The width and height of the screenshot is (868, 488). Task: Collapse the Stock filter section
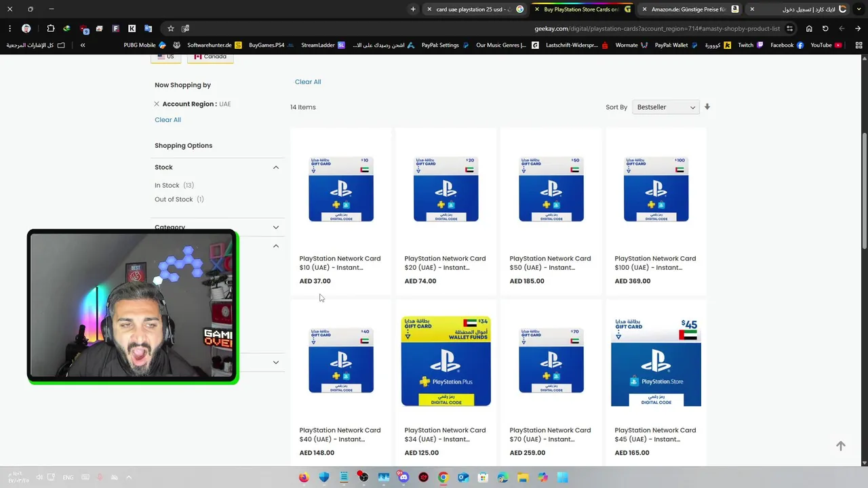click(x=276, y=167)
